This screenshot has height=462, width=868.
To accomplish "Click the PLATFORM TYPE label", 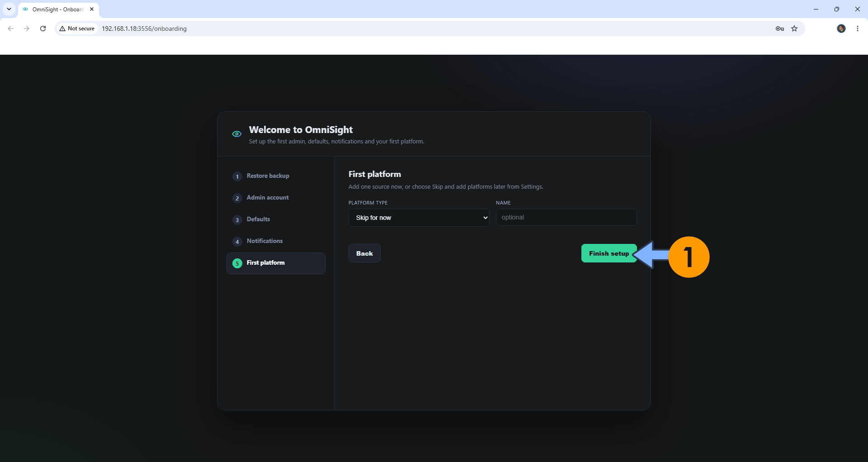I will [368, 203].
